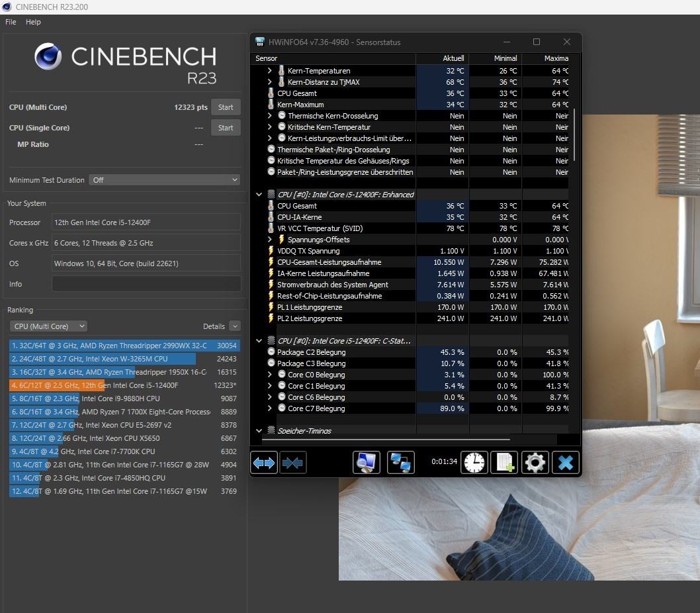
Task: Open the CPU (Multi Core) ranking dropdown
Action: tap(48, 326)
